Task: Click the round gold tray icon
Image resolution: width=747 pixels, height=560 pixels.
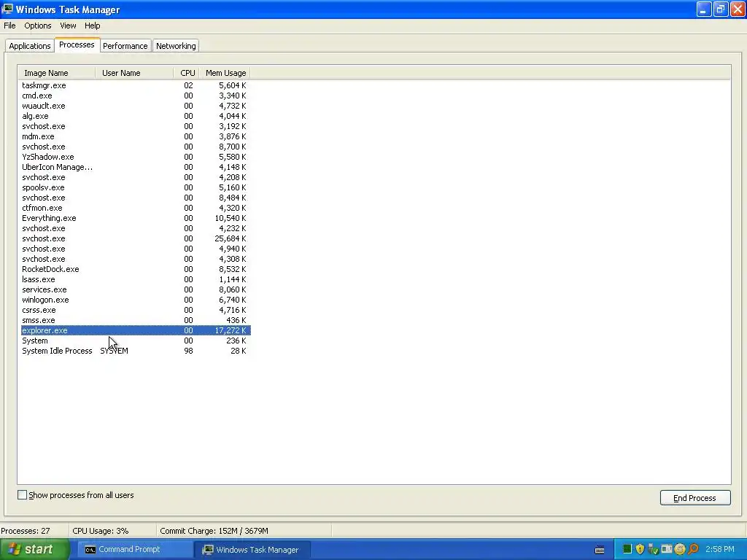Action: pyautogui.click(x=680, y=549)
